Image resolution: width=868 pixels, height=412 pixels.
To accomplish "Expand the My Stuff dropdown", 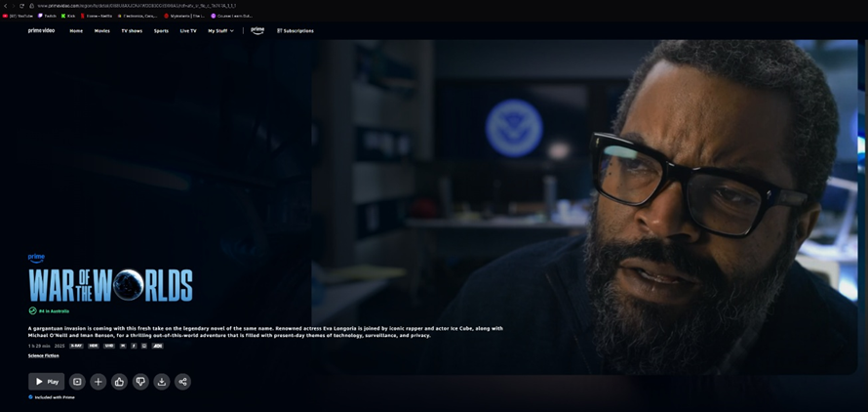I will tap(220, 31).
